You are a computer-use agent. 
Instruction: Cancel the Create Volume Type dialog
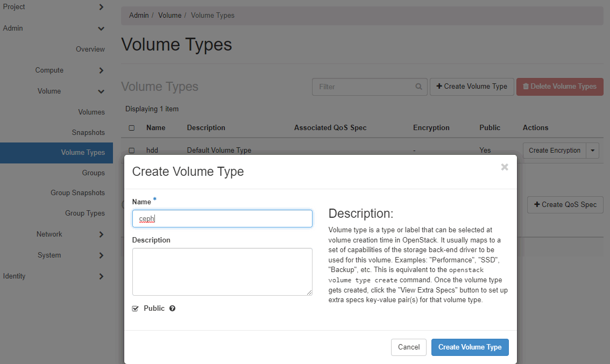click(x=408, y=347)
